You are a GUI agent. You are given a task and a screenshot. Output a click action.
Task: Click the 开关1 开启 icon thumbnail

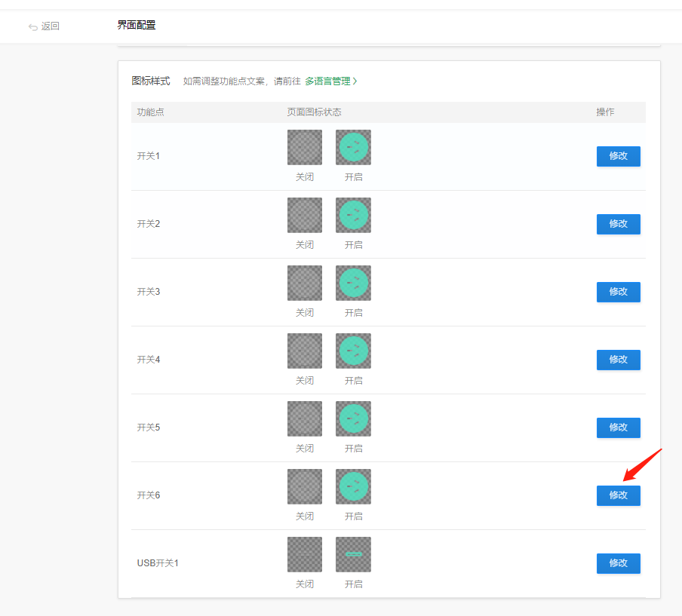coord(353,148)
